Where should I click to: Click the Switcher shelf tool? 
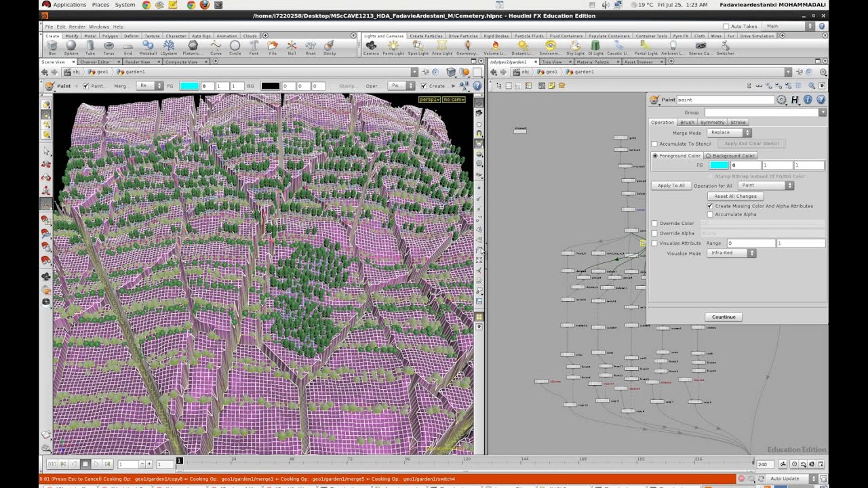coord(726,47)
